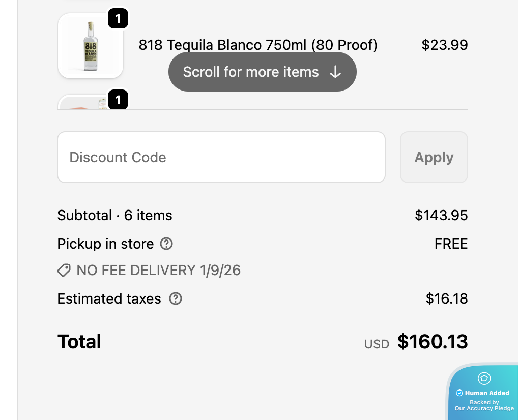518x420 pixels.
Task: Click the help icon beside Pickup in store
Action: pos(166,244)
